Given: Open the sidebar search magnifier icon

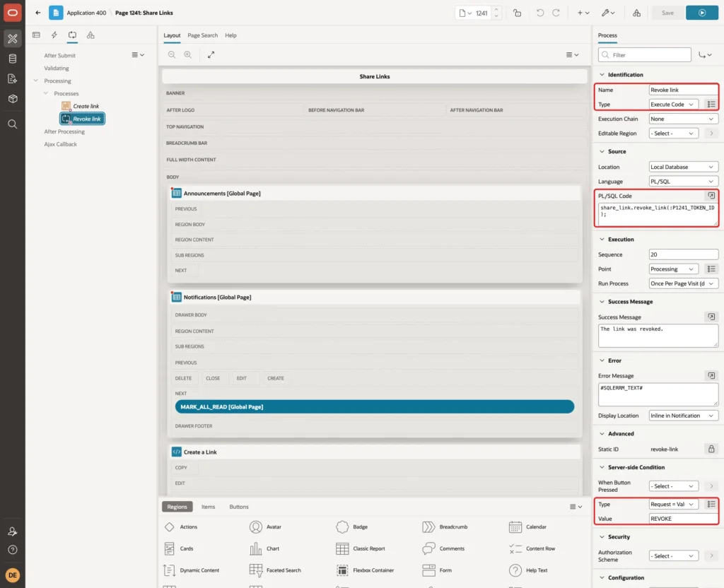Looking at the screenshot, I should tap(13, 124).
